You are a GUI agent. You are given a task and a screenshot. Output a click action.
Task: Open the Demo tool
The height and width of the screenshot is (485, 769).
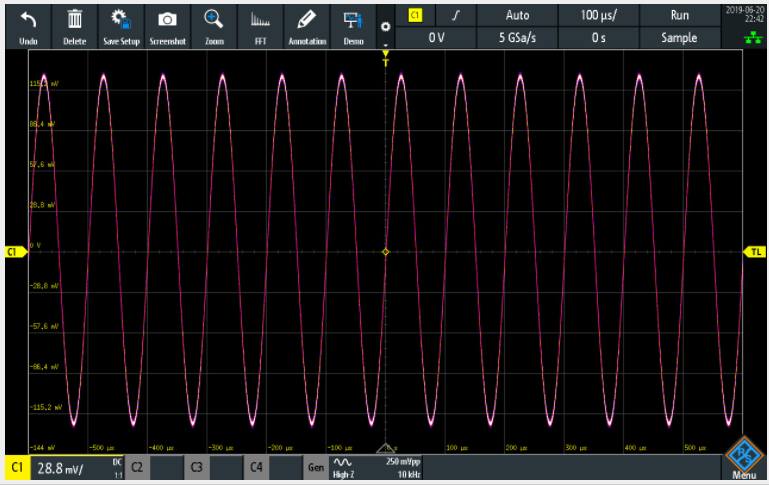pyautogui.click(x=353, y=27)
